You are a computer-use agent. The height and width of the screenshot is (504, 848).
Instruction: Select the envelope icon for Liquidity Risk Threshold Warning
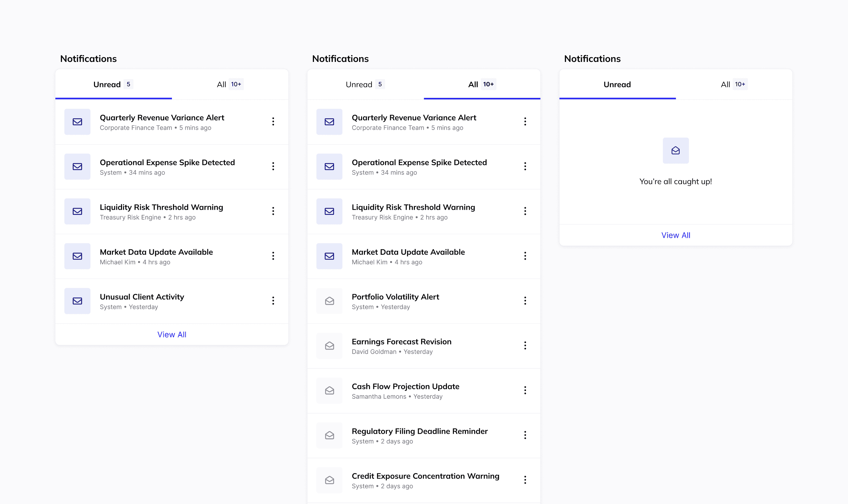[77, 211]
